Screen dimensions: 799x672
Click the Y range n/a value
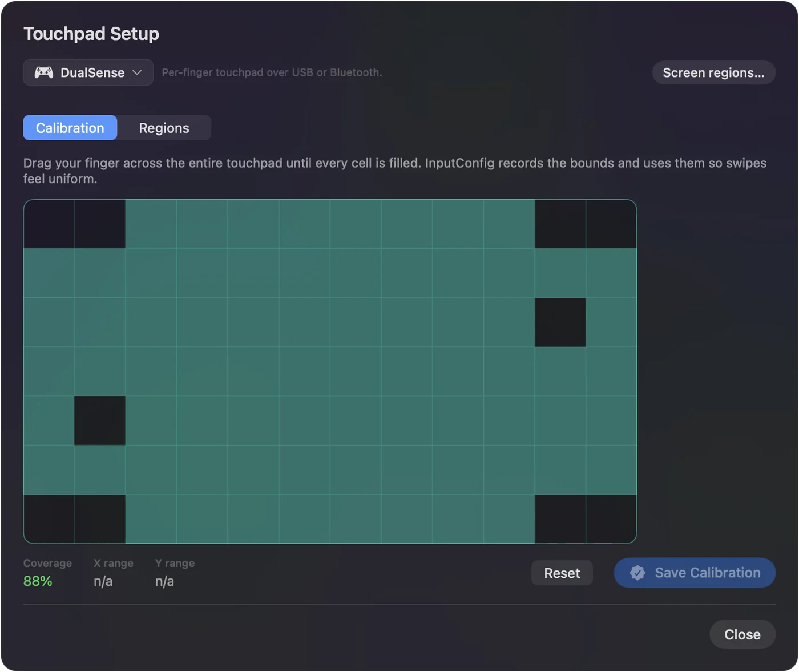tap(164, 581)
